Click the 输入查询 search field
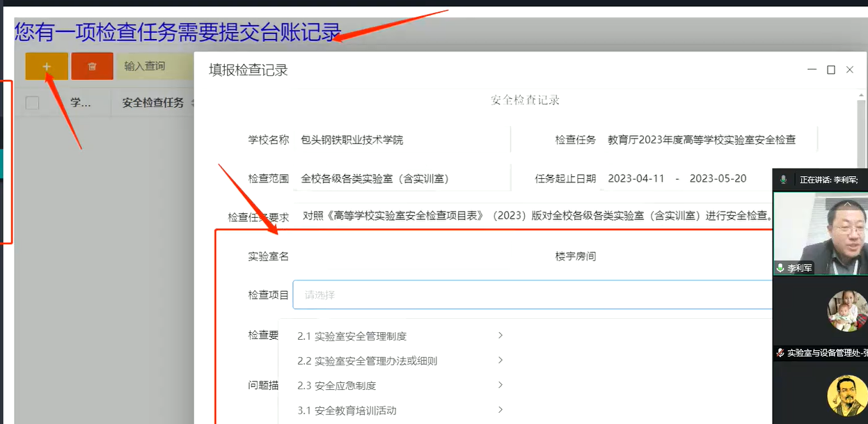868x424 pixels. pos(153,66)
